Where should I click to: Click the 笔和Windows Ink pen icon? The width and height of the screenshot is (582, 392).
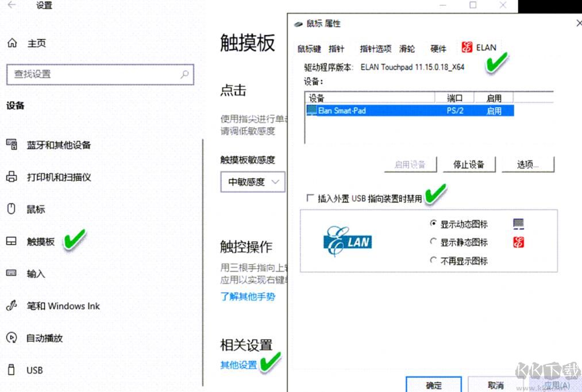10,306
